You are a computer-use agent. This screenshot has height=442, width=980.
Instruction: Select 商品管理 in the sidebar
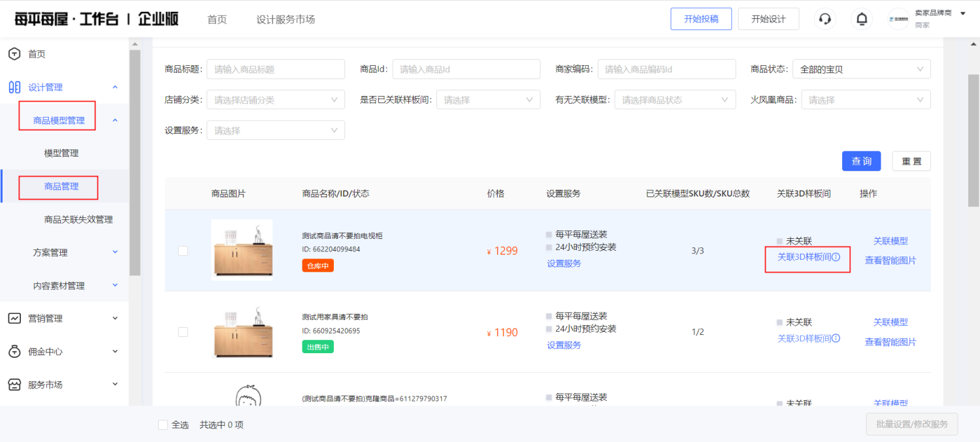[61, 187]
